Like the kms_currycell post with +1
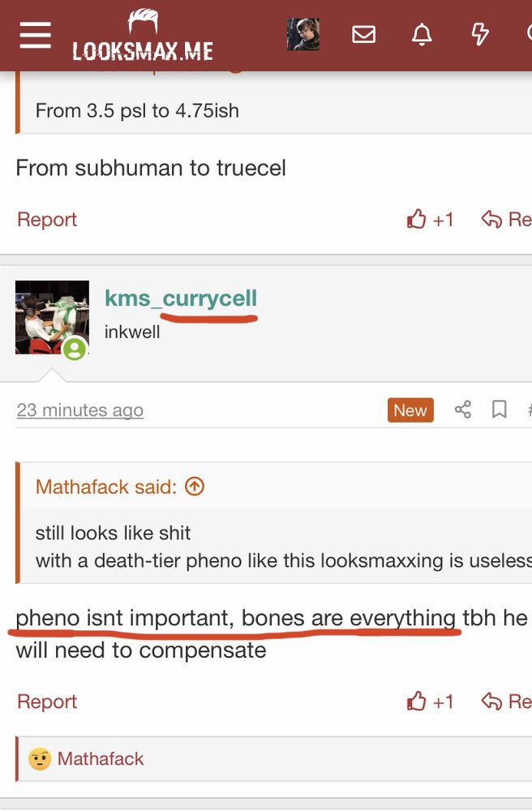532x811 pixels. pyautogui.click(x=431, y=702)
